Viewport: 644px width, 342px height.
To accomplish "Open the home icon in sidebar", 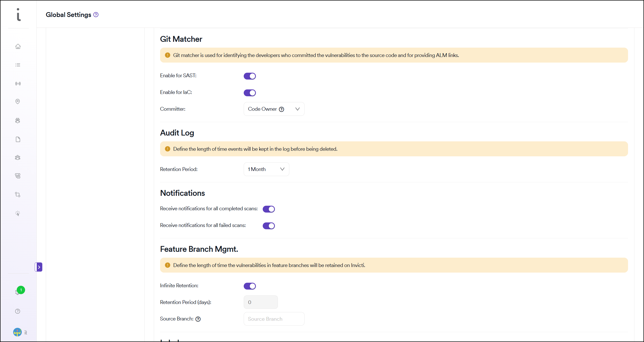I will 18,46.
